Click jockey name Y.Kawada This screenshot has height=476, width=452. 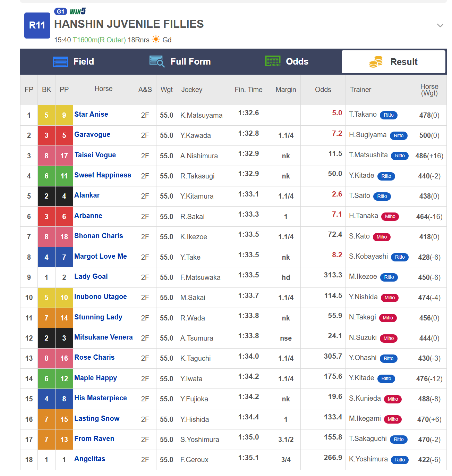pyautogui.click(x=195, y=135)
